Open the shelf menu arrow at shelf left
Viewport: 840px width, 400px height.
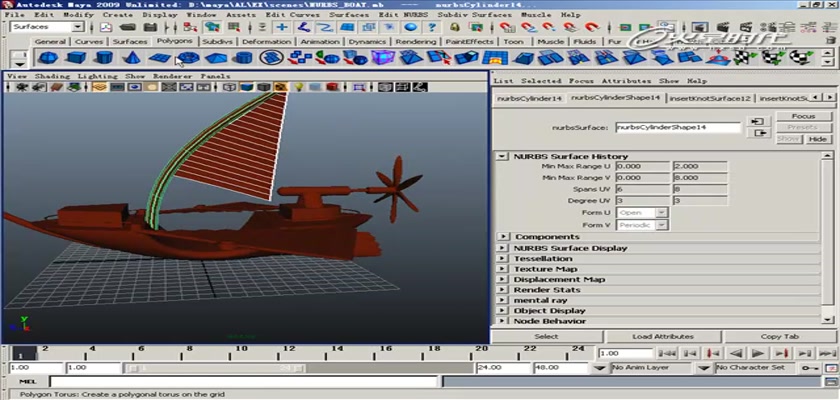pyautogui.click(x=20, y=64)
